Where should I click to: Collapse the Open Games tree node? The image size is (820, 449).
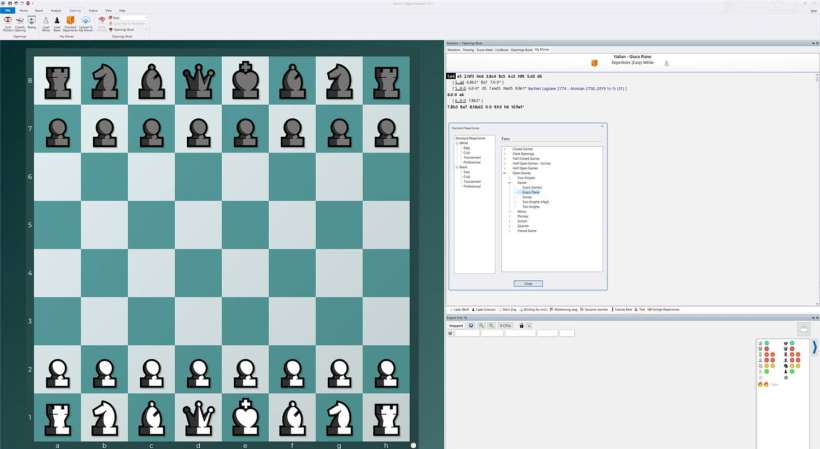pos(506,173)
